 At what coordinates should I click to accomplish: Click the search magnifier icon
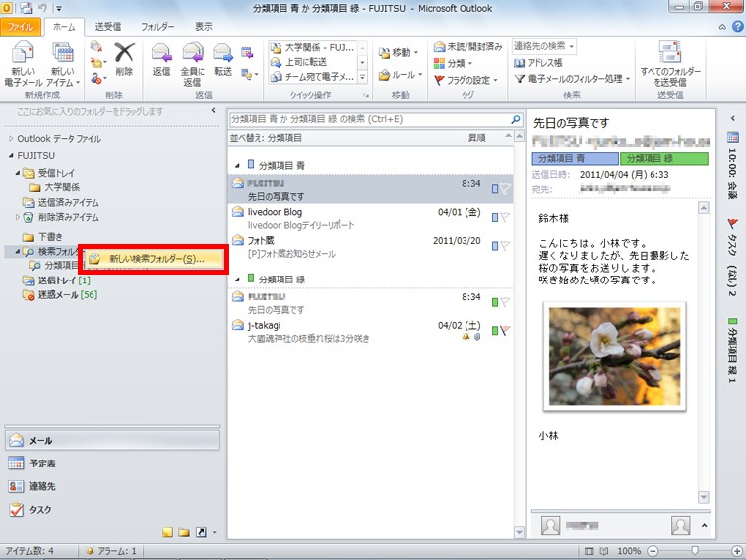coord(516,119)
